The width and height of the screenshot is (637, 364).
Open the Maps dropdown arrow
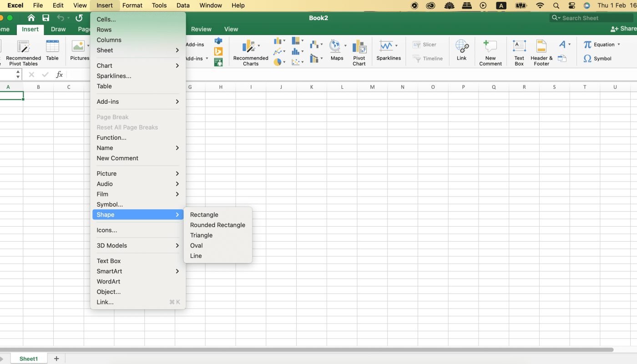click(345, 45)
